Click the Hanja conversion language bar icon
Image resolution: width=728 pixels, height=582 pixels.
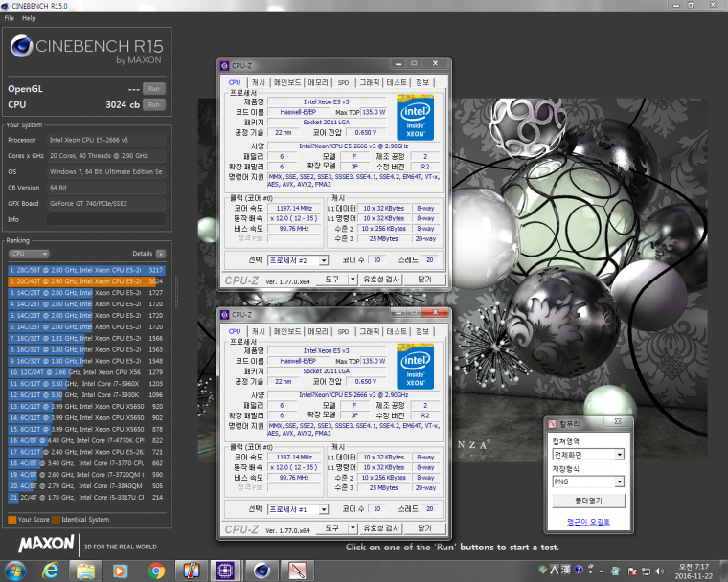pos(566,570)
